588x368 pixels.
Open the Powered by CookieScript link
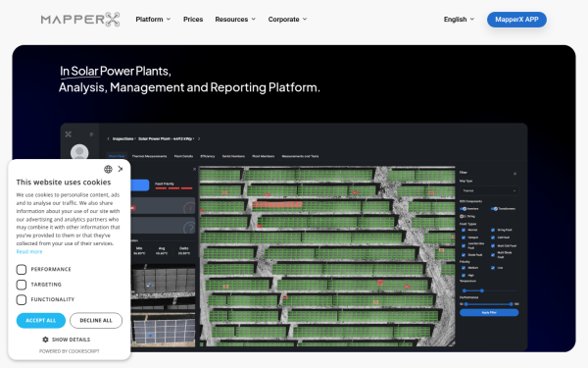point(70,351)
